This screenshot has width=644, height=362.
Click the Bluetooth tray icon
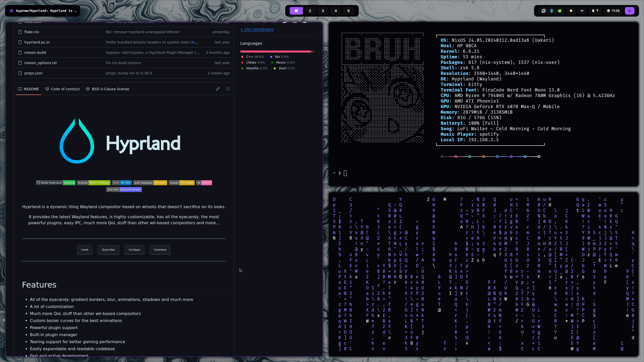click(551, 11)
